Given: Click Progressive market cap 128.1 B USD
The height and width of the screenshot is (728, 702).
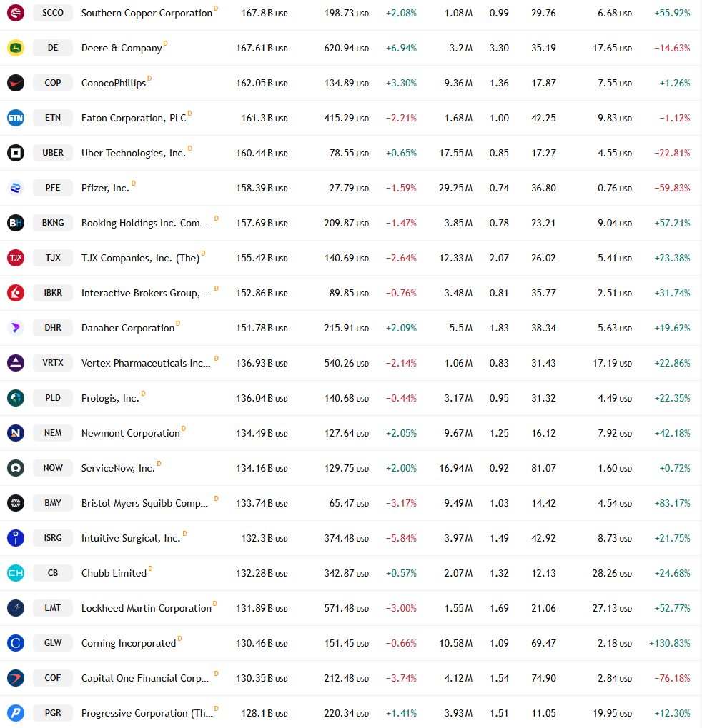Looking at the screenshot, I should pos(265,713).
